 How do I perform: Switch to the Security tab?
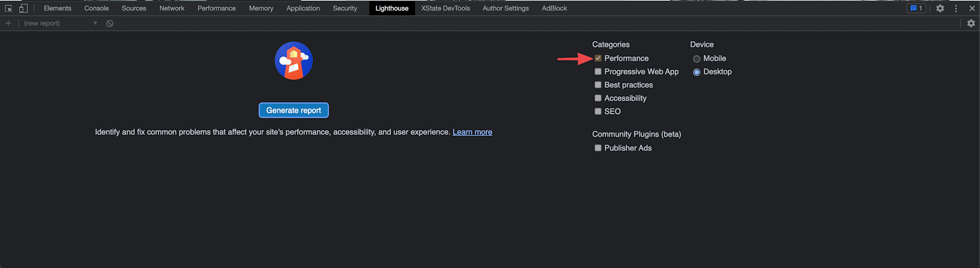[x=345, y=8]
